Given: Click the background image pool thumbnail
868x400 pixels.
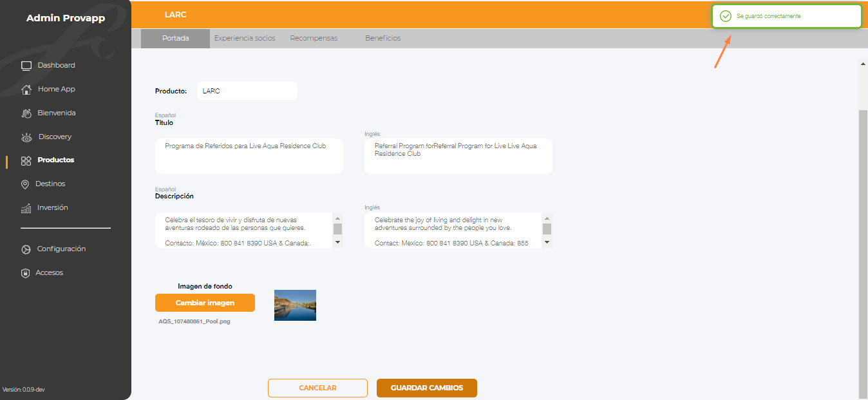Looking at the screenshot, I should coord(295,305).
